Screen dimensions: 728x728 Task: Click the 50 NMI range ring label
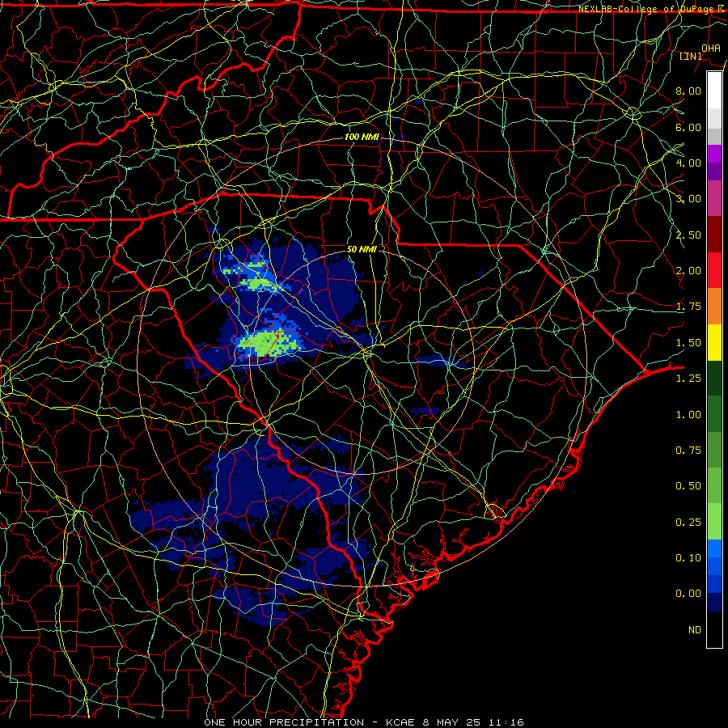pos(362,249)
